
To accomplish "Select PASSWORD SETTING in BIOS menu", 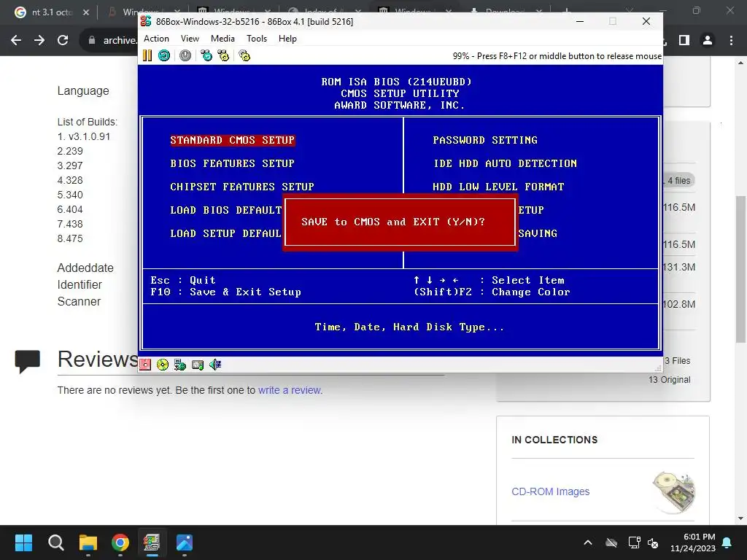I will point(485,140).
